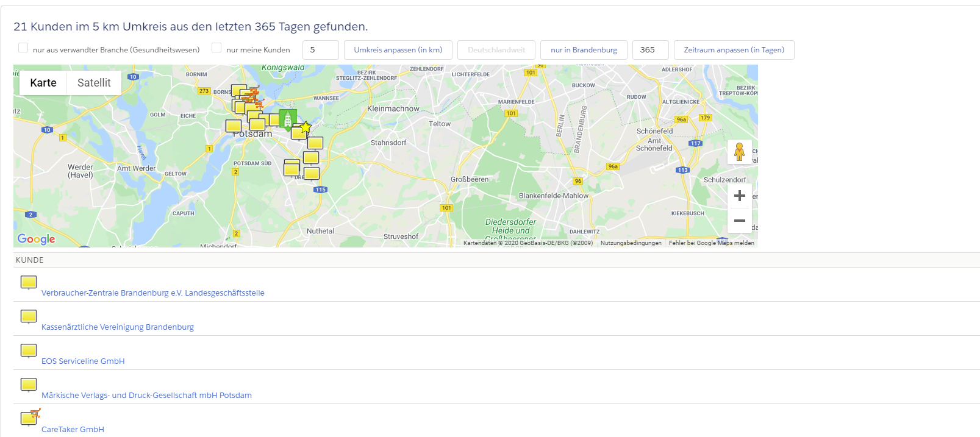Click the Google logo on the map
The height and width of the screenshot is (437, 980).
point(36,239)
